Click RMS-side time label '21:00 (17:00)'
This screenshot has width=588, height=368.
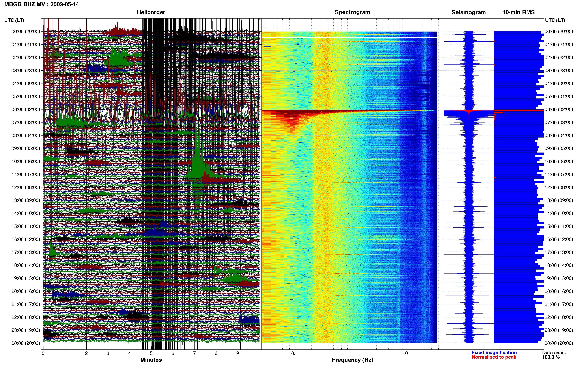point(559,304)
